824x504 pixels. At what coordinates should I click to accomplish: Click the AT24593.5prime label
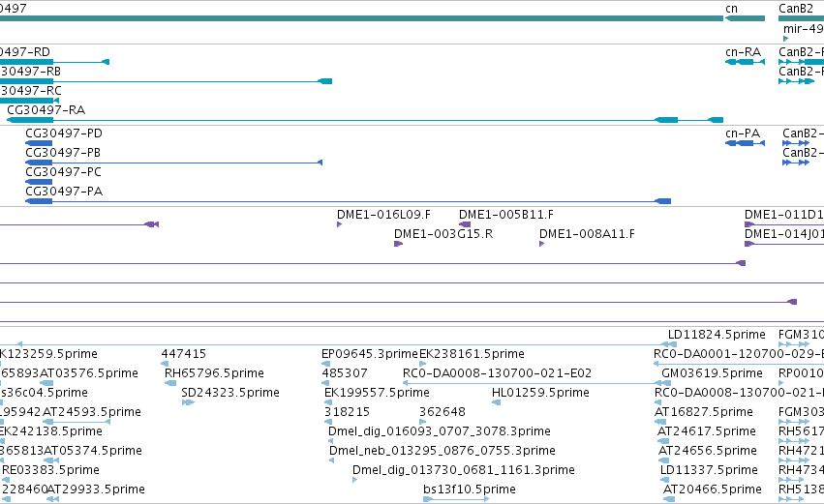click(91, 413)
